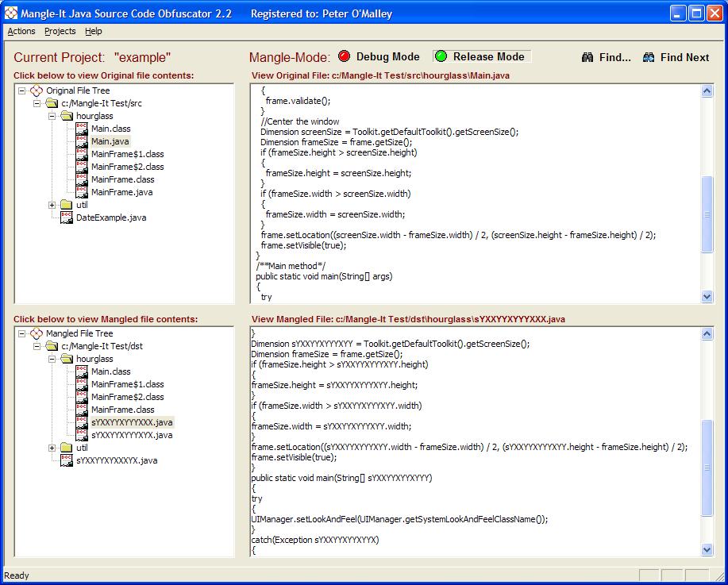728x585 pixels.
Task: Collapse the c:/Mangle-It Test/dst node
Action: pyautogui.click(x=37, y=346)
